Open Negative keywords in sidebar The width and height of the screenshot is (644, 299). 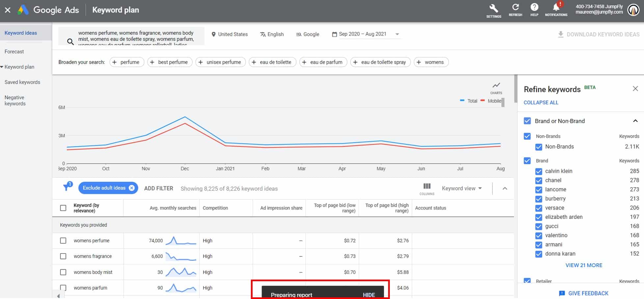pyautogui.click(x=15, y=101)
